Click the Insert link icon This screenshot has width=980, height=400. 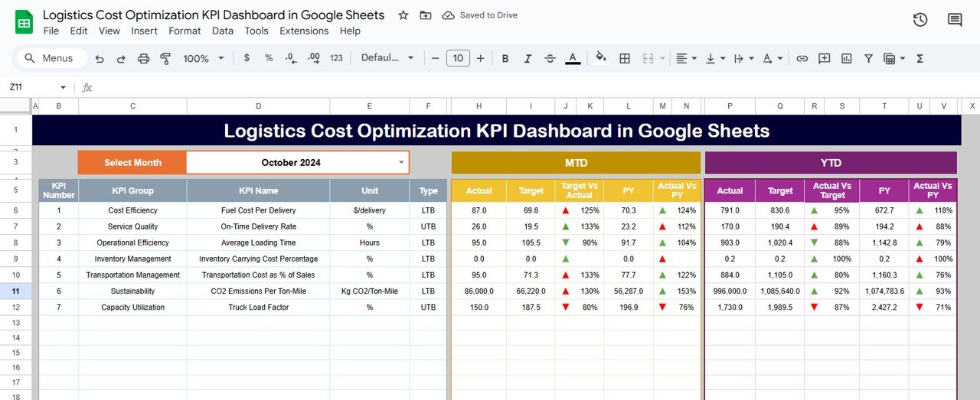(802, 58)
